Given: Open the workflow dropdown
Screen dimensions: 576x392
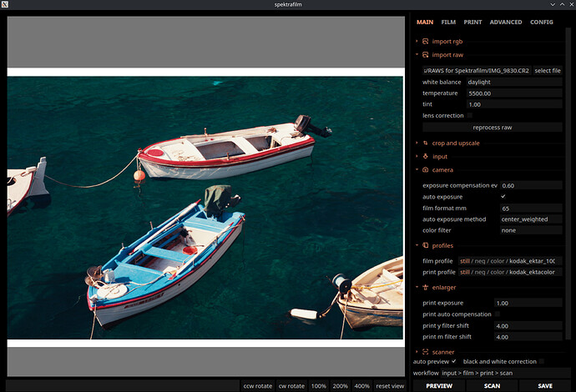Looking at the screenshot, I should coord(505,373).
